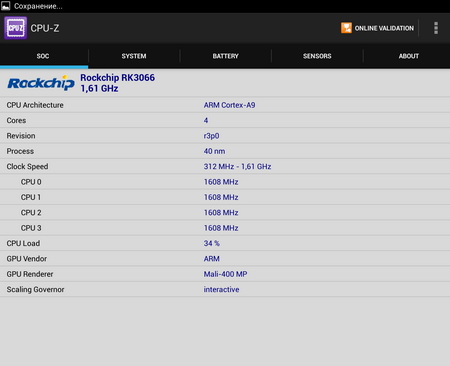This screenshot has height=366, width=450.
Task: Tap the Scaling Governor label
Action: 35,290
